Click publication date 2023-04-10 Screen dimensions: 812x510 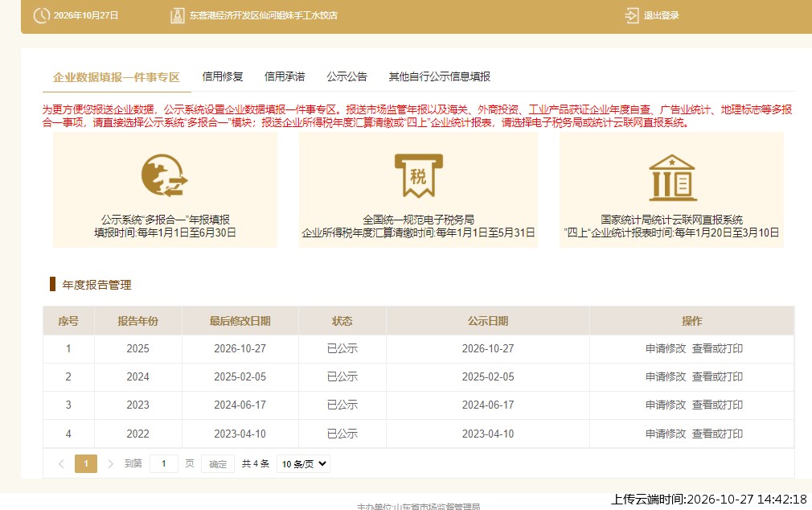click(488, 434)
